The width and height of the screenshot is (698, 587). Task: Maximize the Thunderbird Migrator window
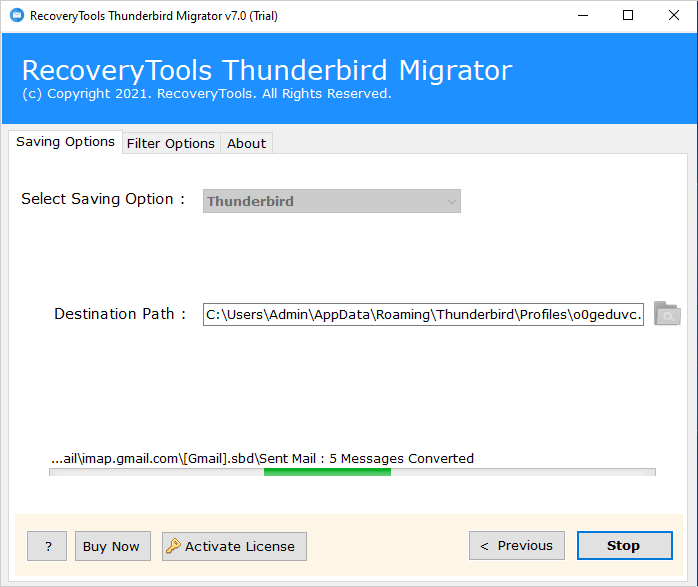628,16
